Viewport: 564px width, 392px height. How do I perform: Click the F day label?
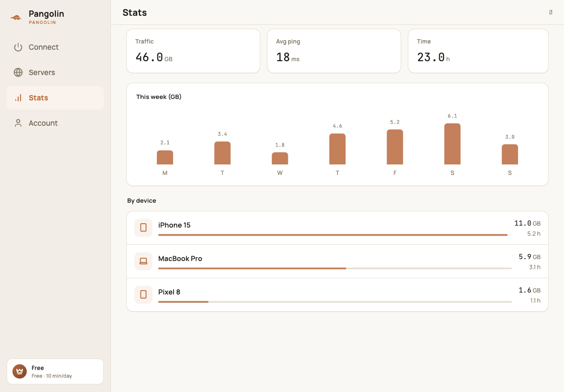coord(395,173)
